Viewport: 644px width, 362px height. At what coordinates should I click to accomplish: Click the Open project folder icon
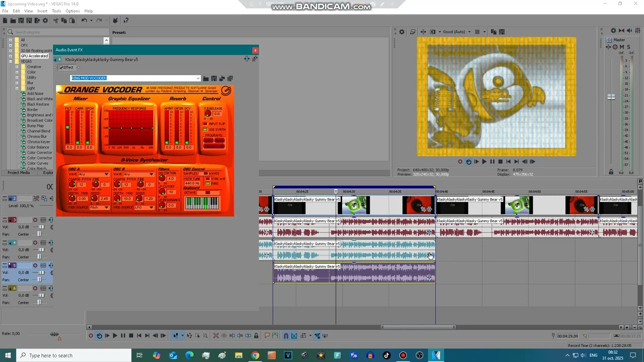tap(13, 21)
